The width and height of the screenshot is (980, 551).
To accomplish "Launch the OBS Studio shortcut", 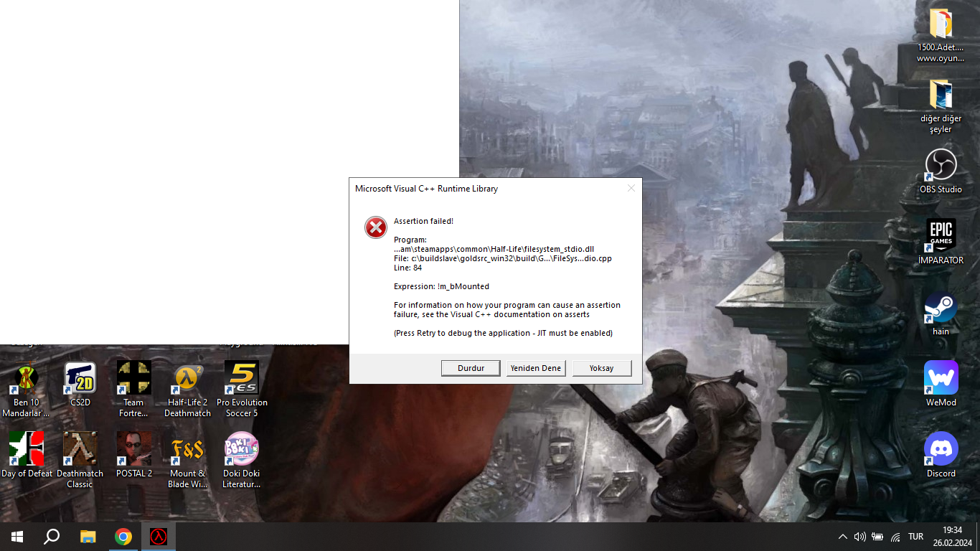I will click(x=941, y=171).
